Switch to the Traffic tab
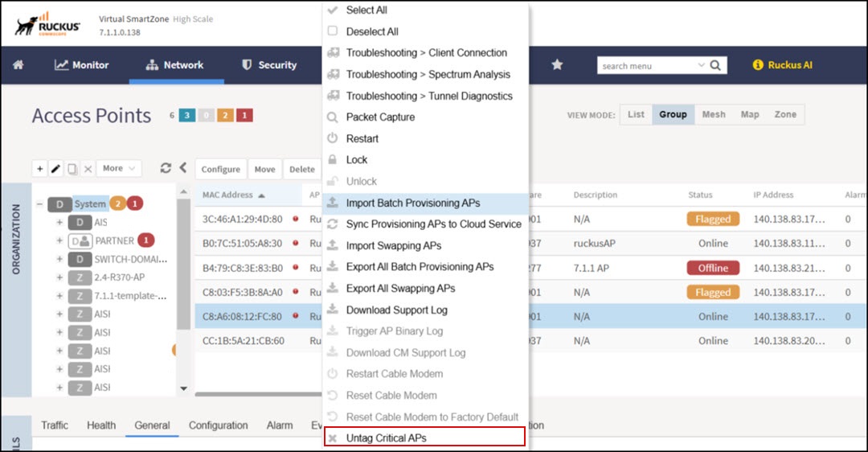This screenshot has width=868, height=452. [x=55, y=425]
